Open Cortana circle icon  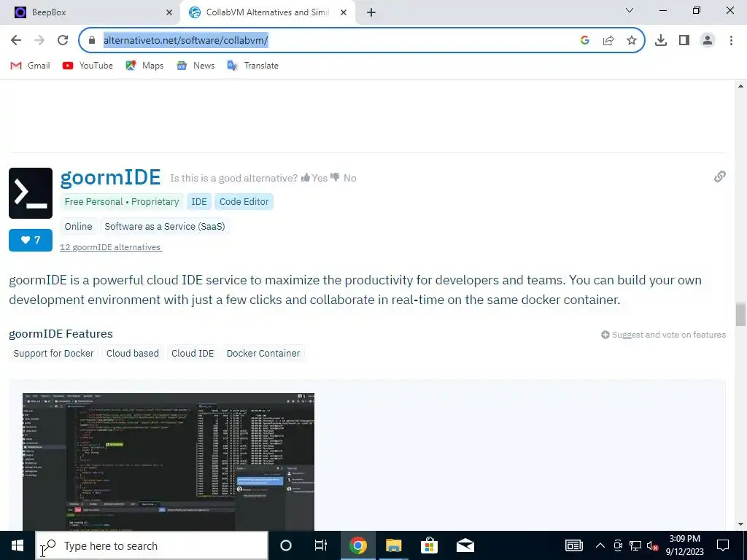point(286,545)
